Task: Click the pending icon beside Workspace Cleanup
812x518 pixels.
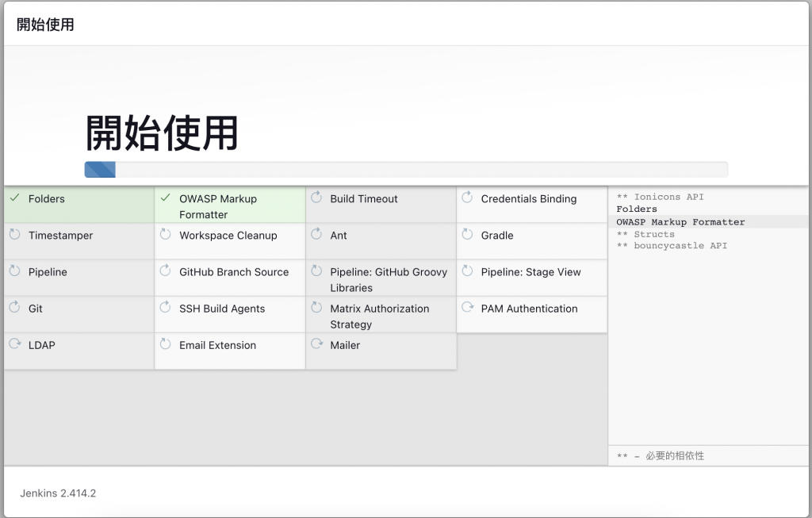Action: tap(166, 234)
